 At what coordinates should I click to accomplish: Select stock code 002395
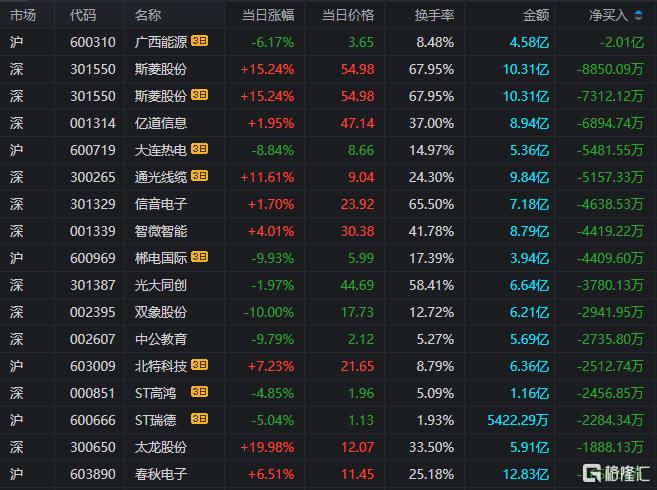coord(93,312)
